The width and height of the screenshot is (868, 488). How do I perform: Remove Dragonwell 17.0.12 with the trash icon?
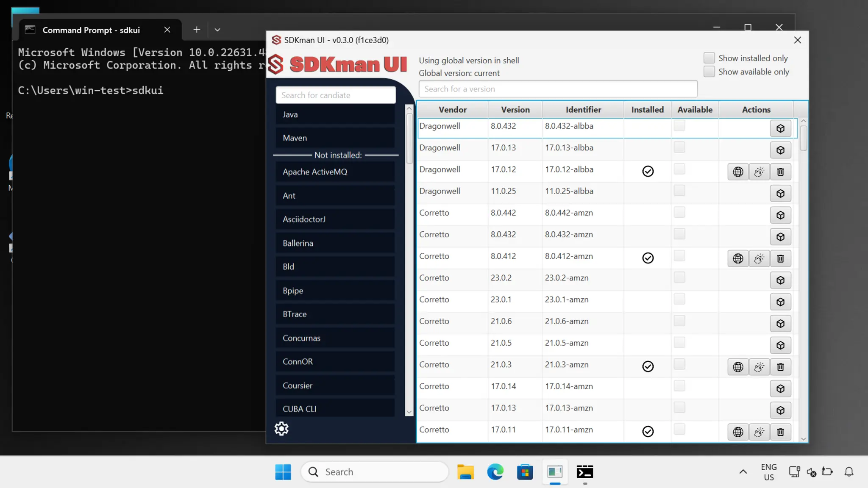[x=780, y=172]
